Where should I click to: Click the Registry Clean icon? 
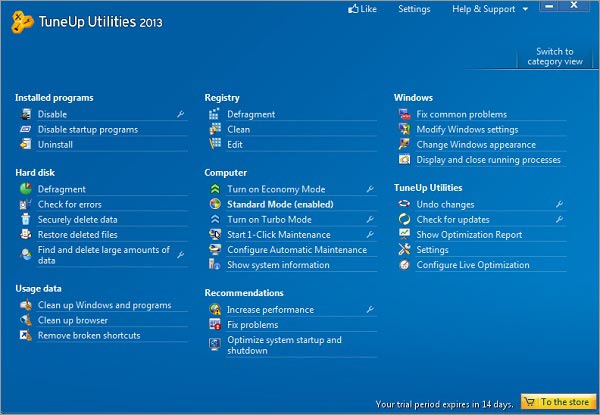215,129
